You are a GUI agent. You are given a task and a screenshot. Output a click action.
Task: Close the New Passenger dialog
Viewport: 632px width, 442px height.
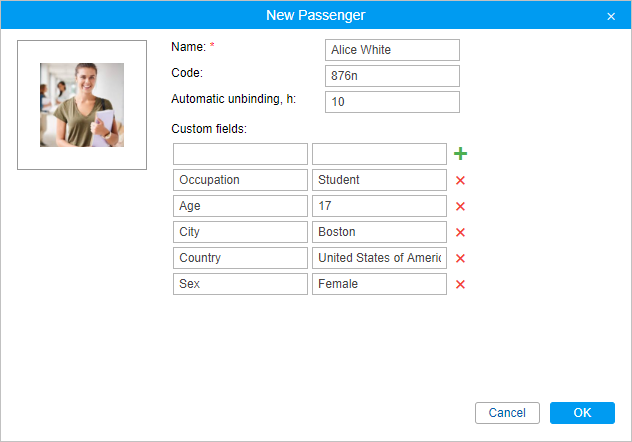611,16
